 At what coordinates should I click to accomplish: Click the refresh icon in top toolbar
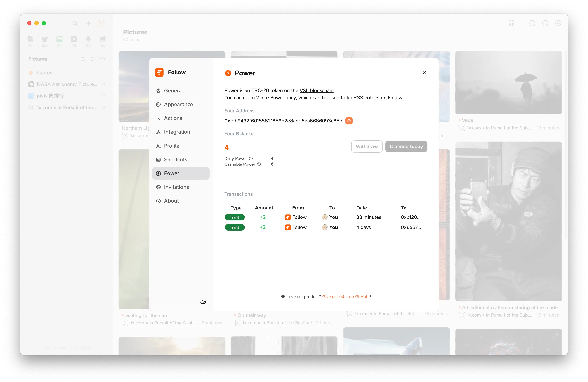(532, 23)
